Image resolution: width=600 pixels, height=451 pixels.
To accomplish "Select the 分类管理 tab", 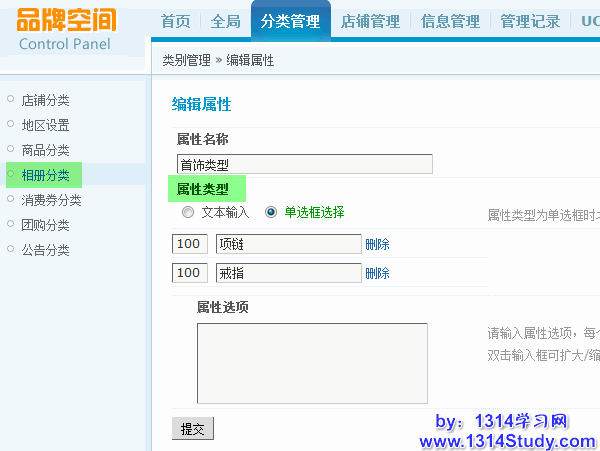I will click(290, 22).
